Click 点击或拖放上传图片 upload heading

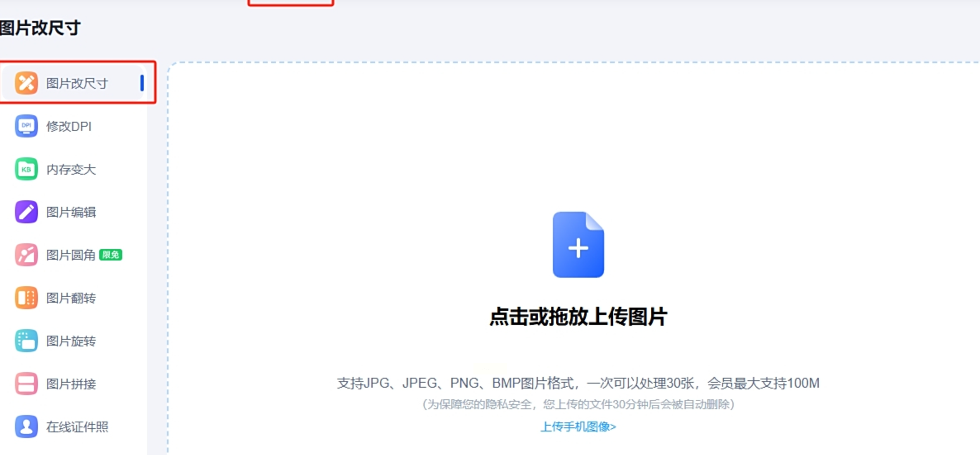[x=578, y=317]
